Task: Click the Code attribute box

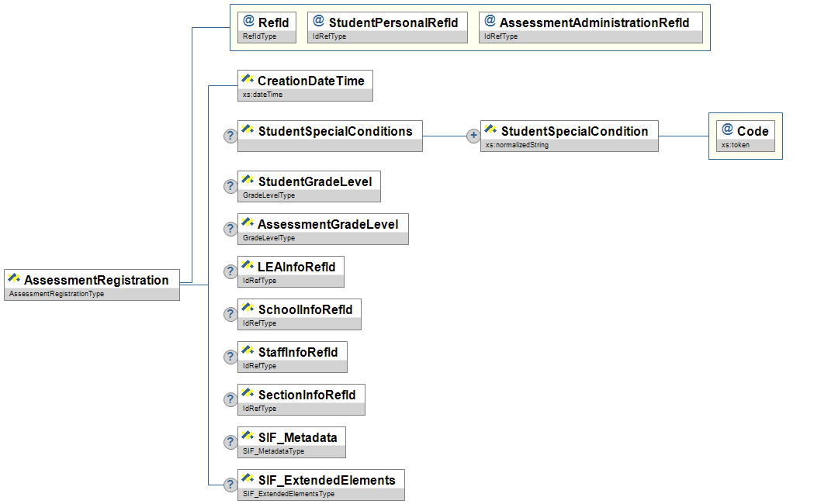Action: [x=745, y=131]
